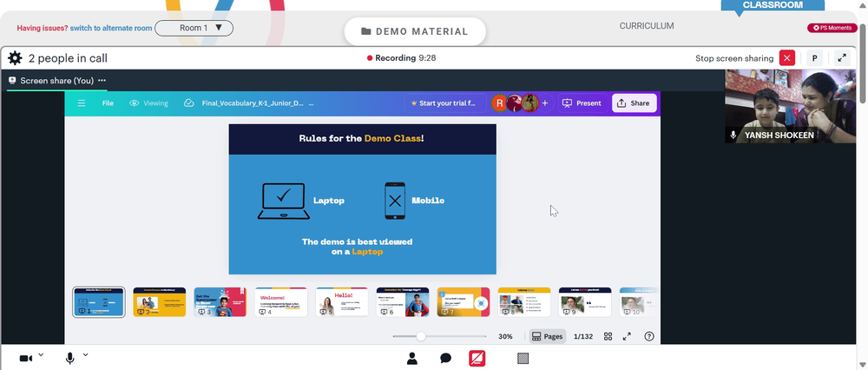This screenshot has height=370, width=868.
Task: Click Present button in Canva
Action: click(x=582, y=103)
